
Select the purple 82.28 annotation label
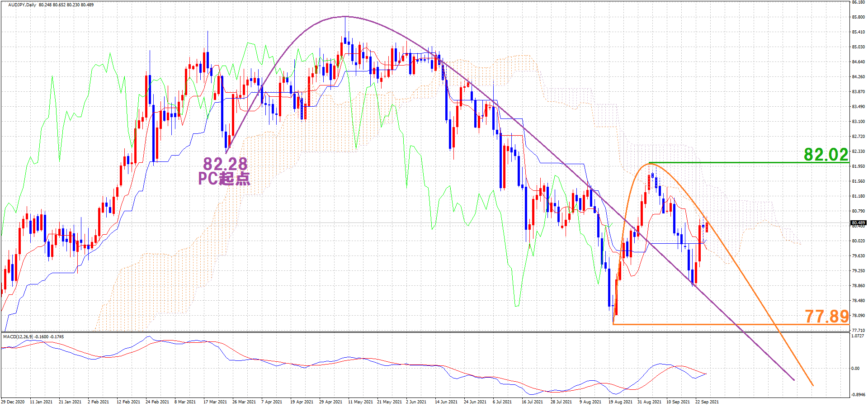(225, 163)
